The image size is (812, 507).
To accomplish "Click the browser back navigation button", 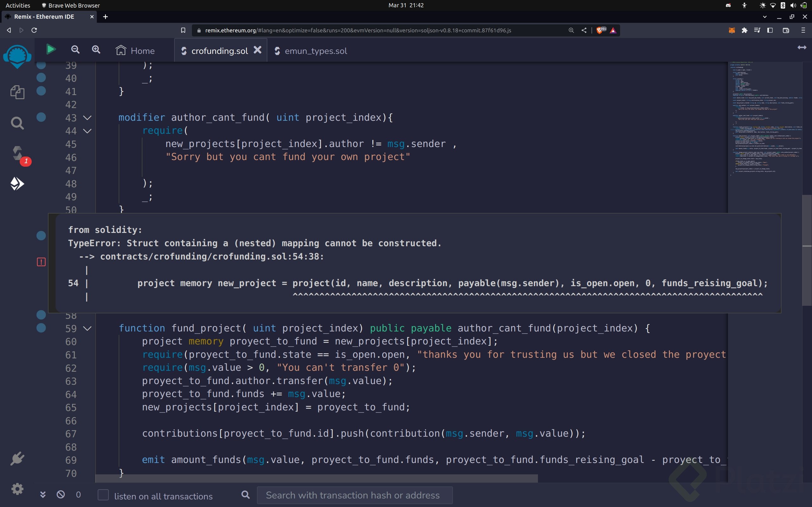I will pos(9,30).
